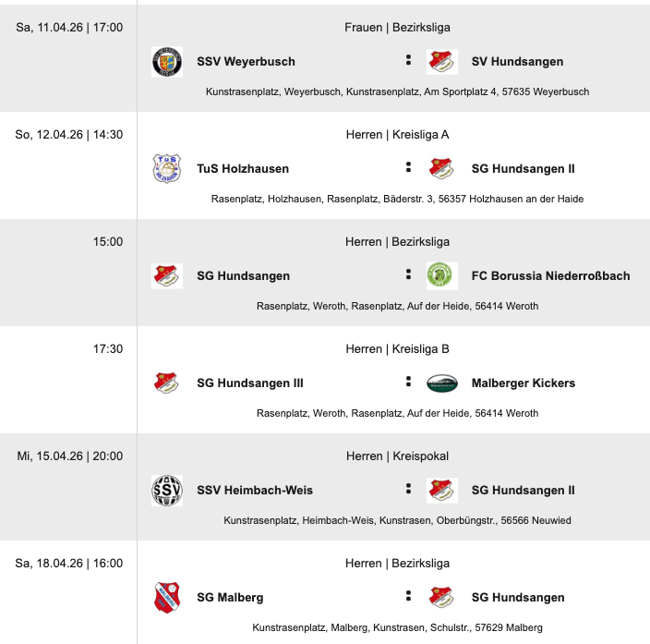Screen dimensions: 650x644
Task: Click SV Hundsangen crest in Frauen match
Action: point(442,62)
